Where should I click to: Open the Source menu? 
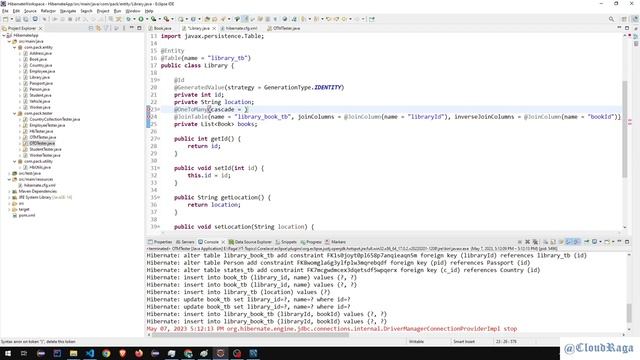click(x=30, y=11)
